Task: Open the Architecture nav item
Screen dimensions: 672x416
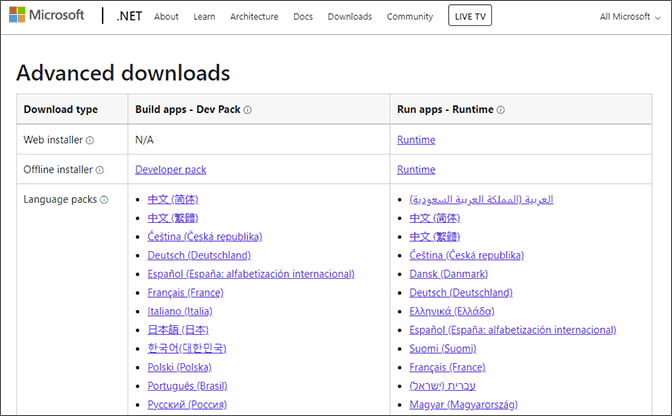Action: tap(254, 17)
